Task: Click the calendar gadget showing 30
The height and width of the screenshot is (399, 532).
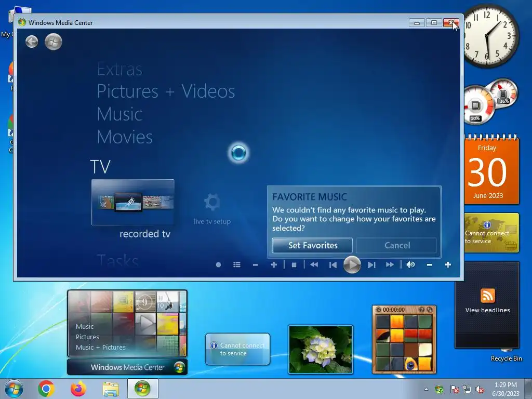Action: [491, 171]
